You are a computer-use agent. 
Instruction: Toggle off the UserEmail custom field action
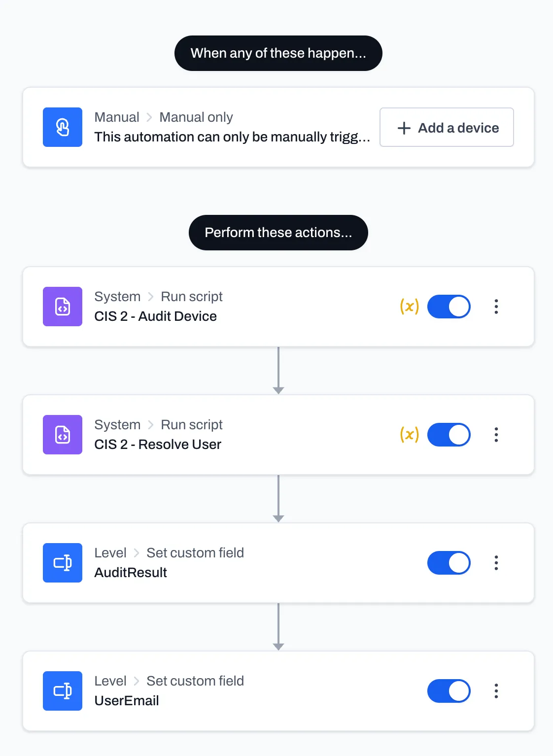pyautogui.click(x=449, y=691)
